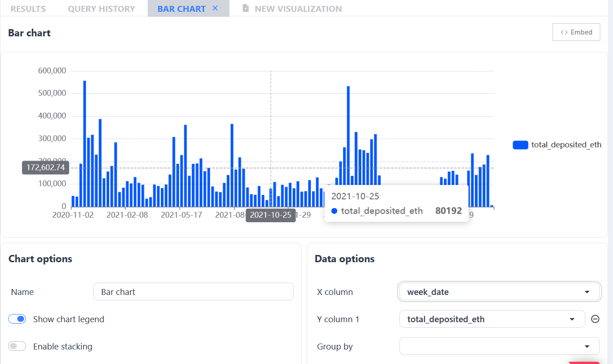Click the X column label

pos(335,292)
